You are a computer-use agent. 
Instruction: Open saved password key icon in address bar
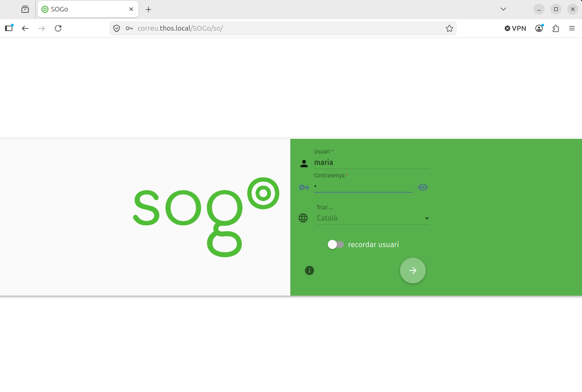point(129,28)
